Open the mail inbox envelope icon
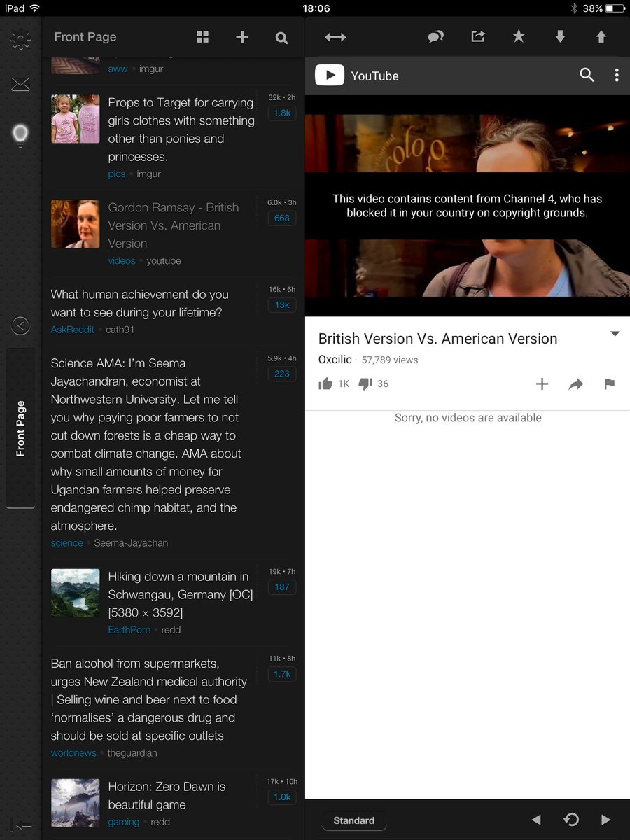Screen dimensions: 630x840 coord(20,85)
